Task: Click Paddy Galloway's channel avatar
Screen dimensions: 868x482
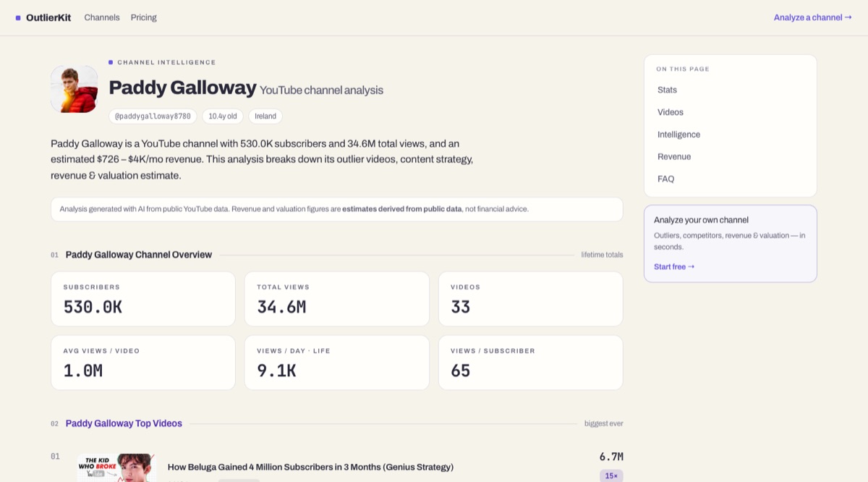Action: [74, 89]
